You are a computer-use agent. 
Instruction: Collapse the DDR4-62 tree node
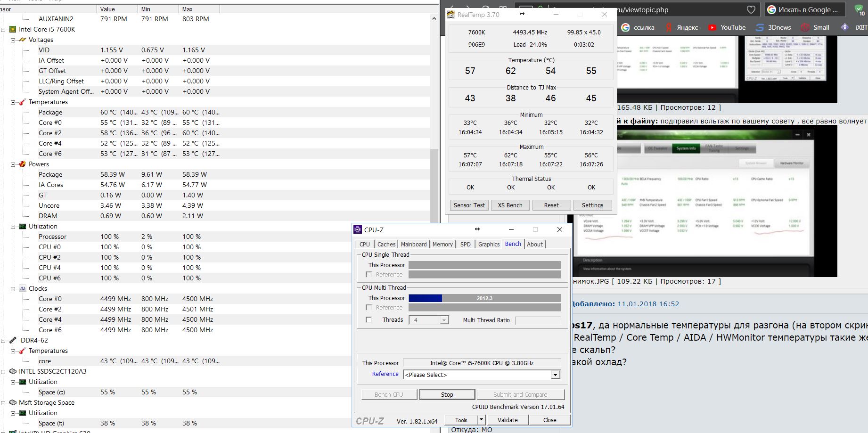coord(3,340)
